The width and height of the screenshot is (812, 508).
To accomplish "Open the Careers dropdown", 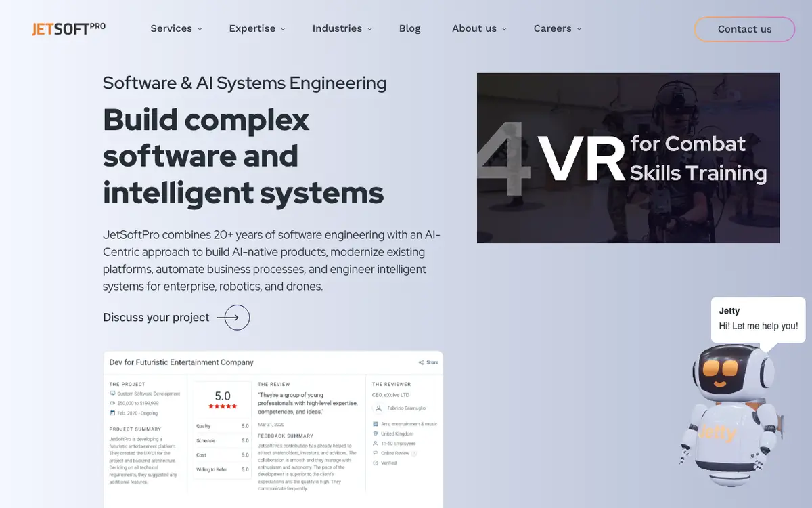I will [x=558, y=28].
